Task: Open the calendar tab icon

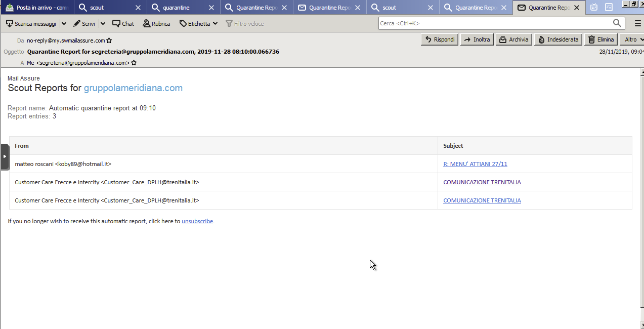Action: point(594,8)
